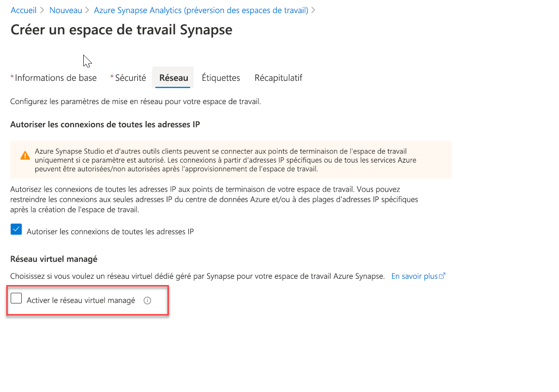Enable Activer le réseau virtuel managé checkbox

tap(16, 299)
